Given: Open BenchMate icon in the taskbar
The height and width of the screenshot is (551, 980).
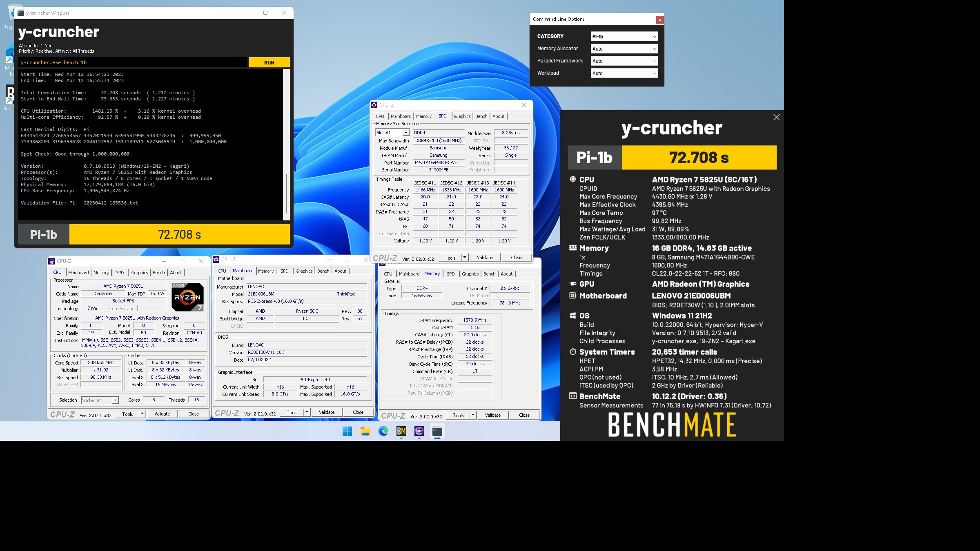Looking at the screenshot, I should pyautogui.click(x=401, y=431).
